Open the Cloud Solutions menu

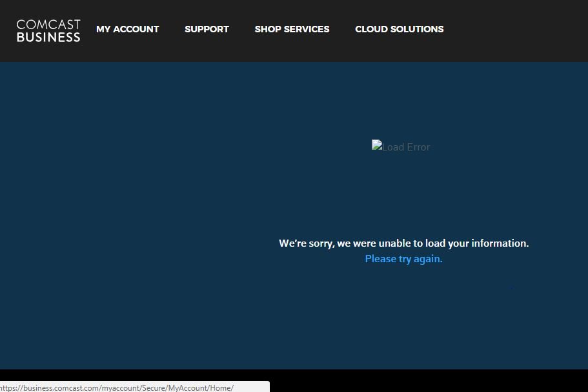(400, 29)
